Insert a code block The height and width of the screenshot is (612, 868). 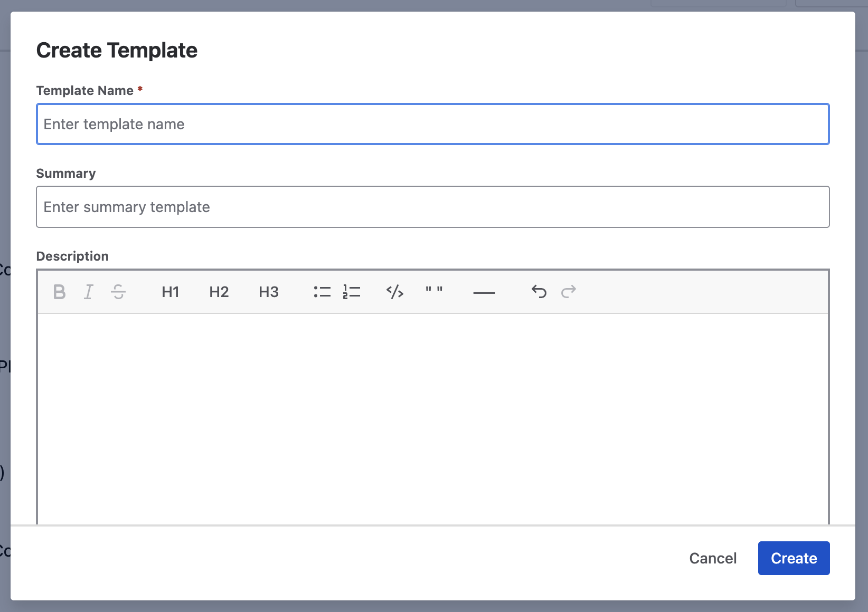coord(395,292)
